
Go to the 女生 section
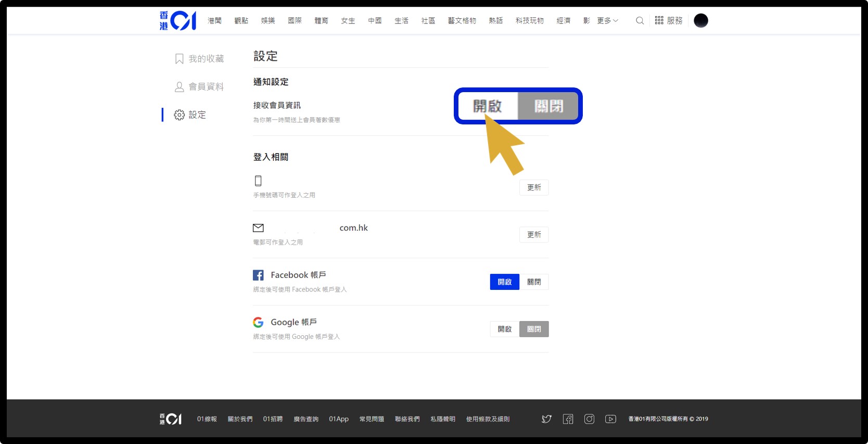pos(348,21)
